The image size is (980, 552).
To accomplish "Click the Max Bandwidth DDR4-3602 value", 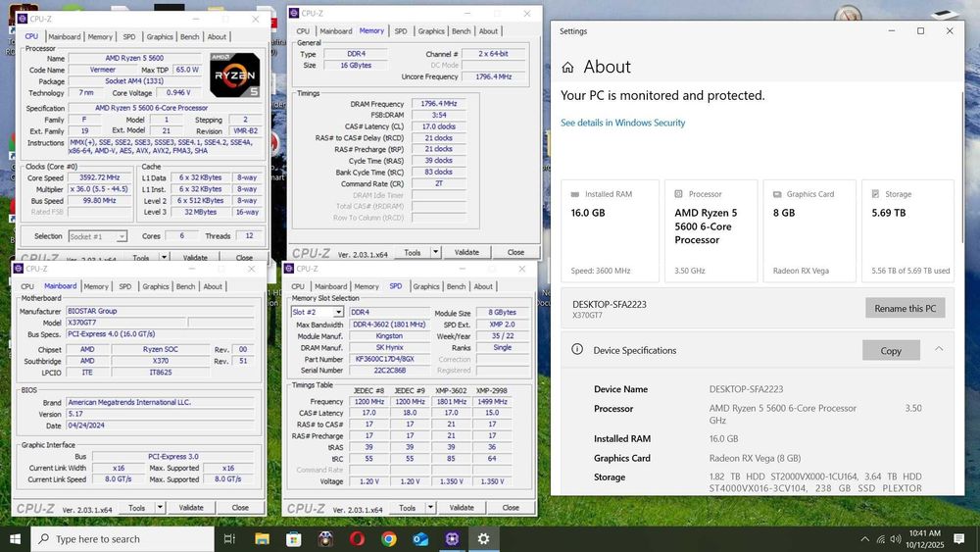I will click(389, 325).
